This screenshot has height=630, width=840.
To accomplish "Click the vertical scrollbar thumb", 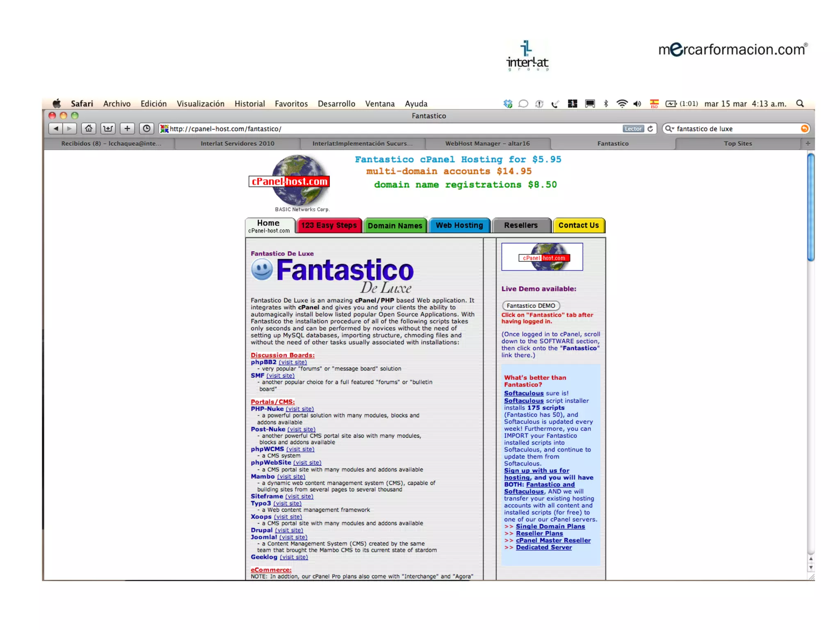I will pyautogui.click(x=810, y=207).
